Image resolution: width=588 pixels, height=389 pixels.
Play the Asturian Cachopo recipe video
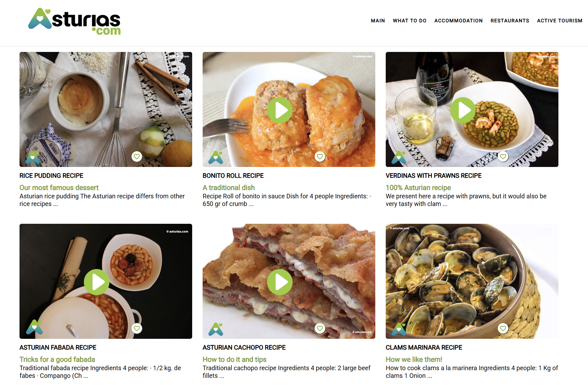click(280, 282)
